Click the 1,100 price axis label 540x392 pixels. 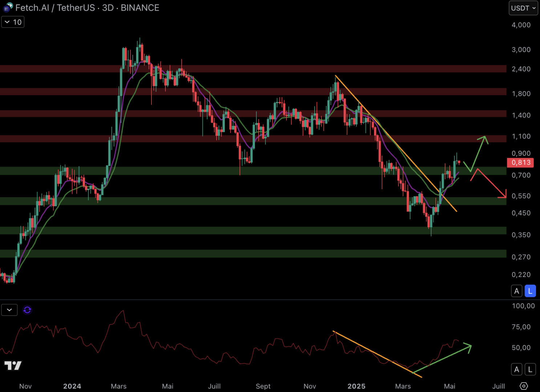(521, 136)
